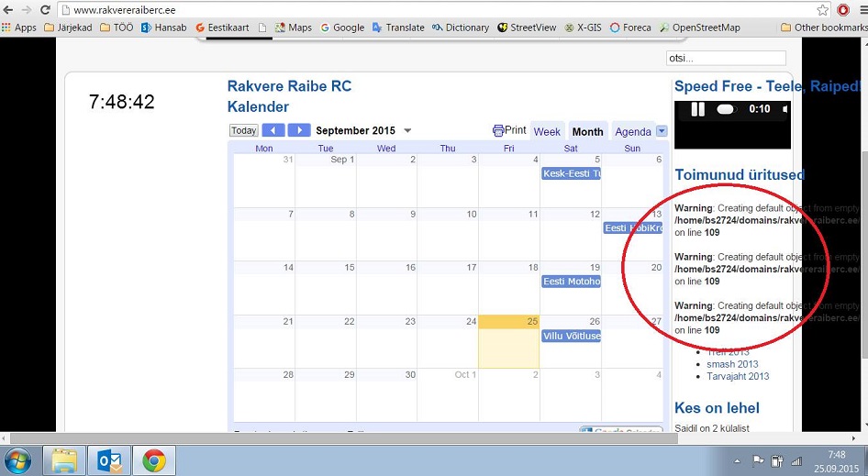This screenshot has width=868, height=476.
Task: Click Rakvere Raibe RC heading
Action: 290,86
